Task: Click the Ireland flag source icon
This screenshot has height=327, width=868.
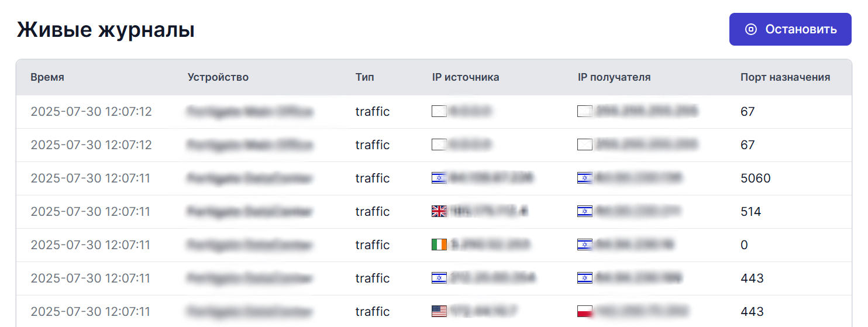Action: pos(439,245)
